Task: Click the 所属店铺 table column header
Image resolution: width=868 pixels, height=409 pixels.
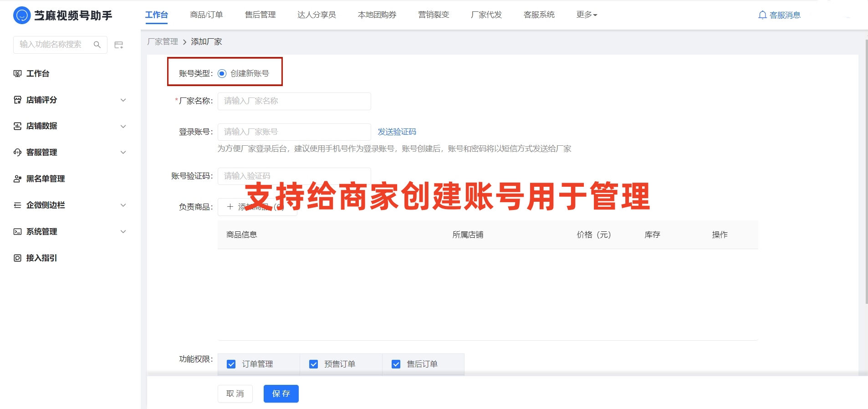Action: click(468, 235)
